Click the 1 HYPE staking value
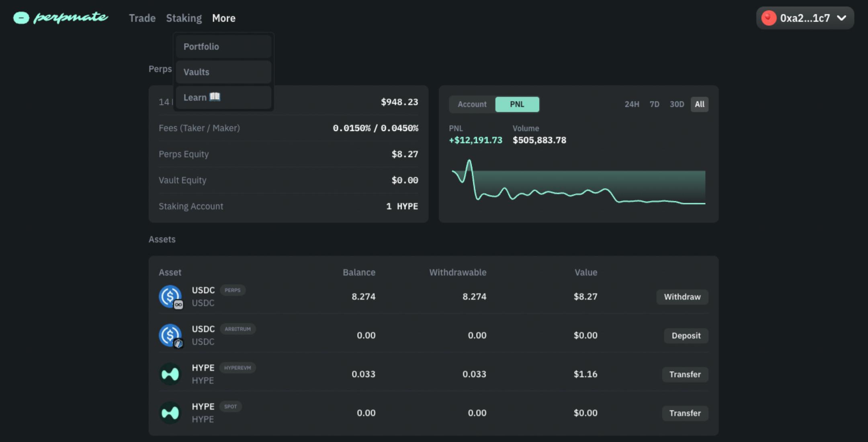The width and height of the screenshot is (868, 442). click(x=402, y=206)
